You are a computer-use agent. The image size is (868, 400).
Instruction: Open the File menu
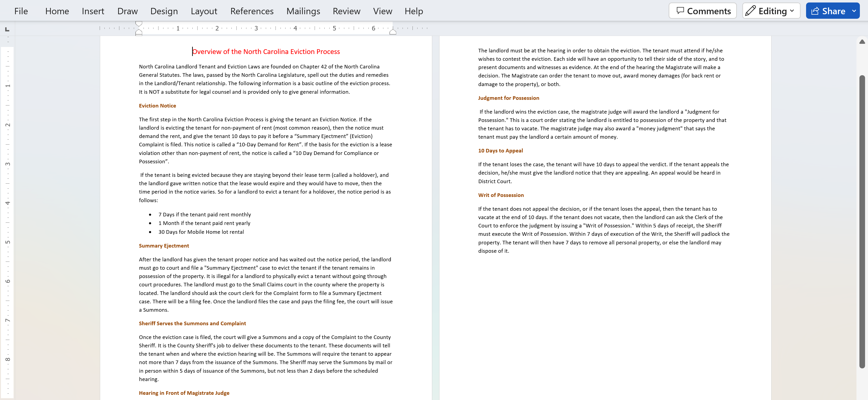21,11
